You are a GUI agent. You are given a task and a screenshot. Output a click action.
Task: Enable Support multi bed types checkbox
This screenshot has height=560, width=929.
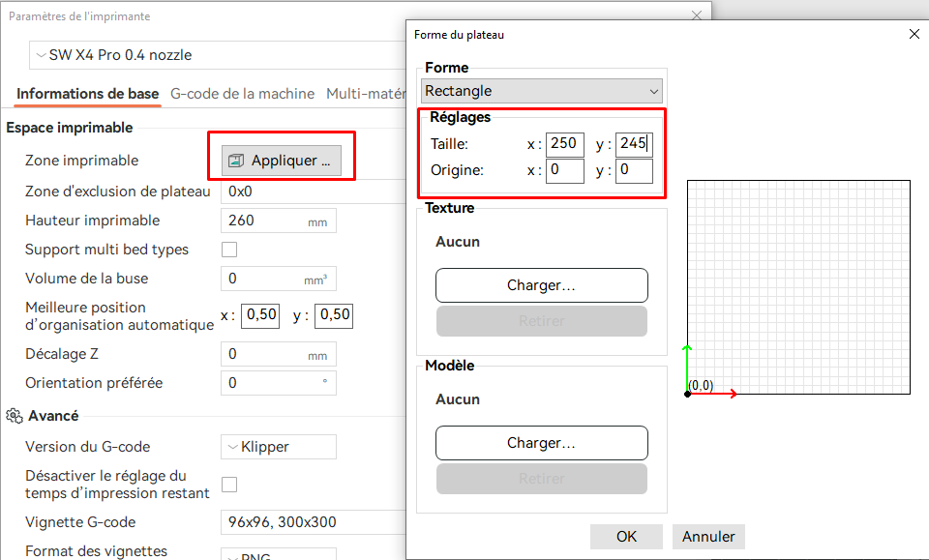(229, 250)
